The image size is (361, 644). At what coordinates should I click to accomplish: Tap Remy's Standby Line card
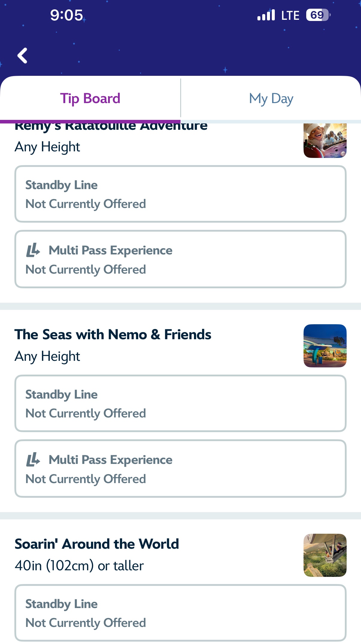tap(181, 194)
